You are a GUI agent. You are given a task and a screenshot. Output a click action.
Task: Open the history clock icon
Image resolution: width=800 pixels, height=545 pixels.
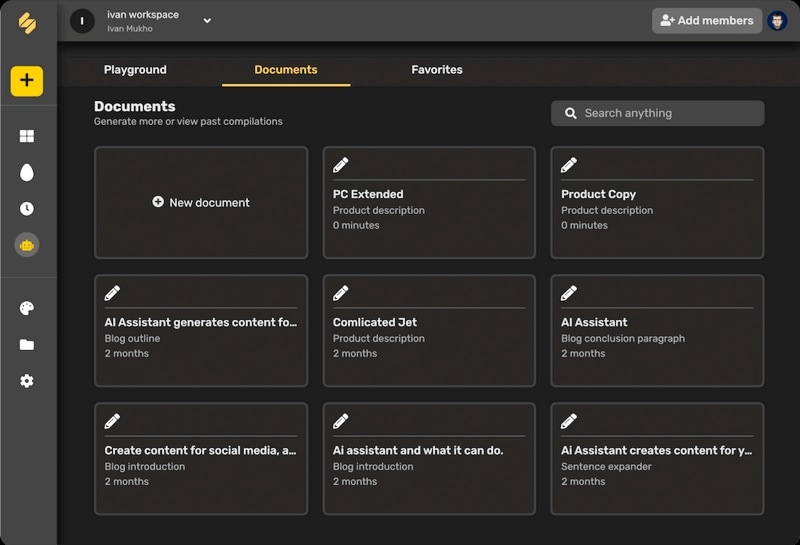tap(27, 209)
